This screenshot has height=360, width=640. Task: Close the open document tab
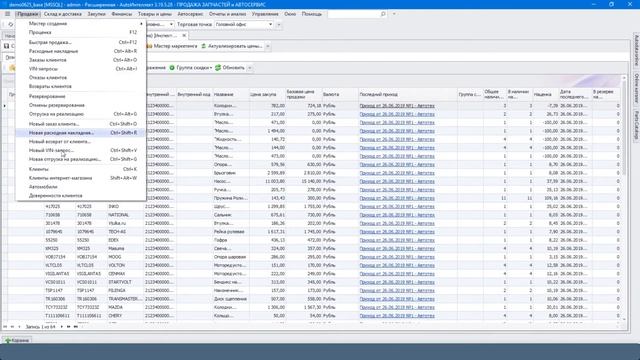[184, 36]
